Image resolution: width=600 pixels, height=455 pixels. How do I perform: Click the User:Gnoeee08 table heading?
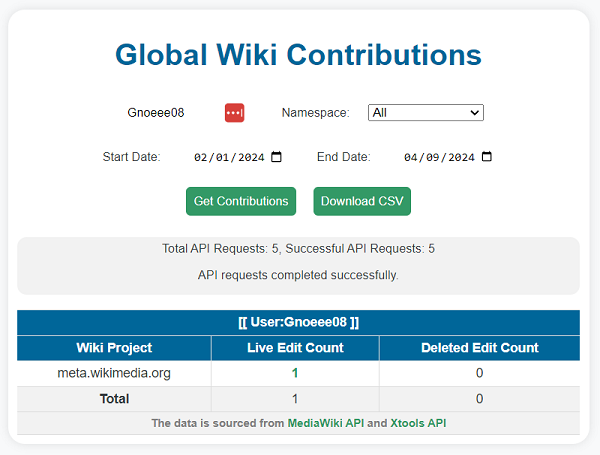(x=298, y=323)
